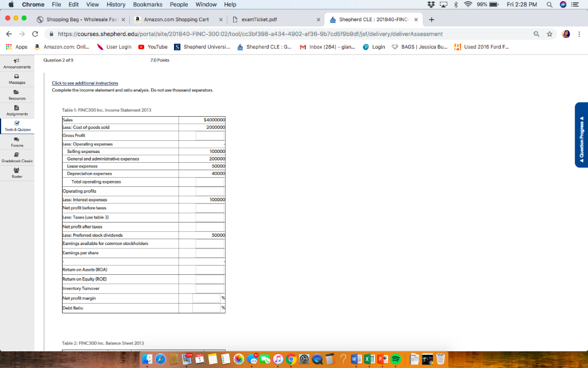Open Shepherd University bookmark
The image size is (588, 368).
click(x=202, y=47)
